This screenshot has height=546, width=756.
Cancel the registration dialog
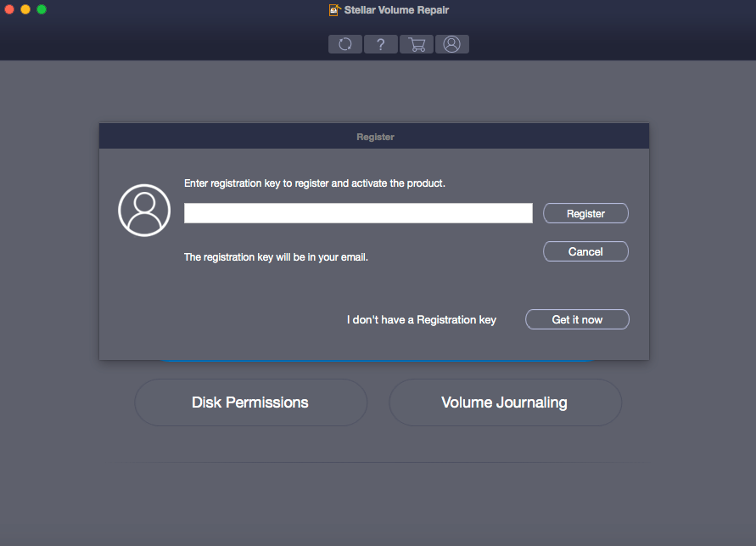pyautogui.click(x=585, y=251)
